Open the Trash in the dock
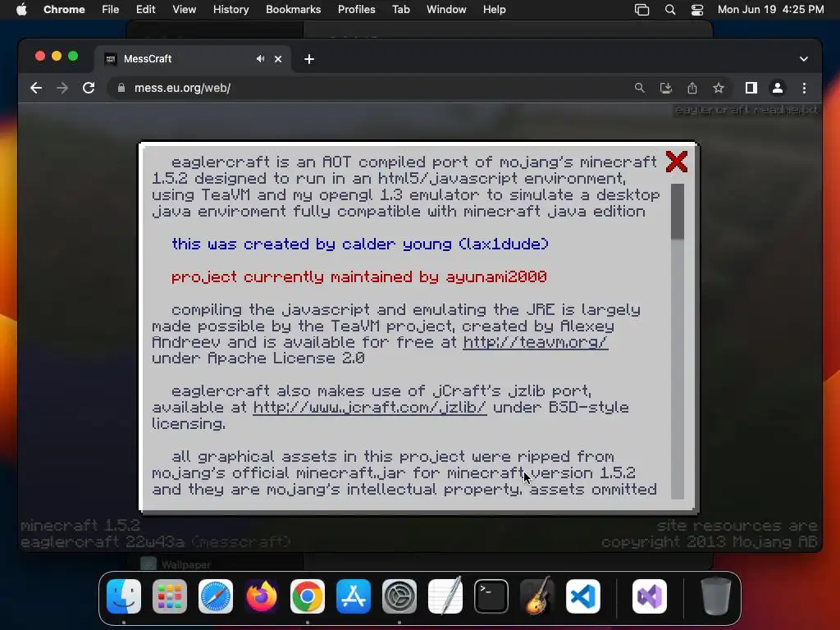840x630 pixels. pyautogui.click(x=715, y=596)
